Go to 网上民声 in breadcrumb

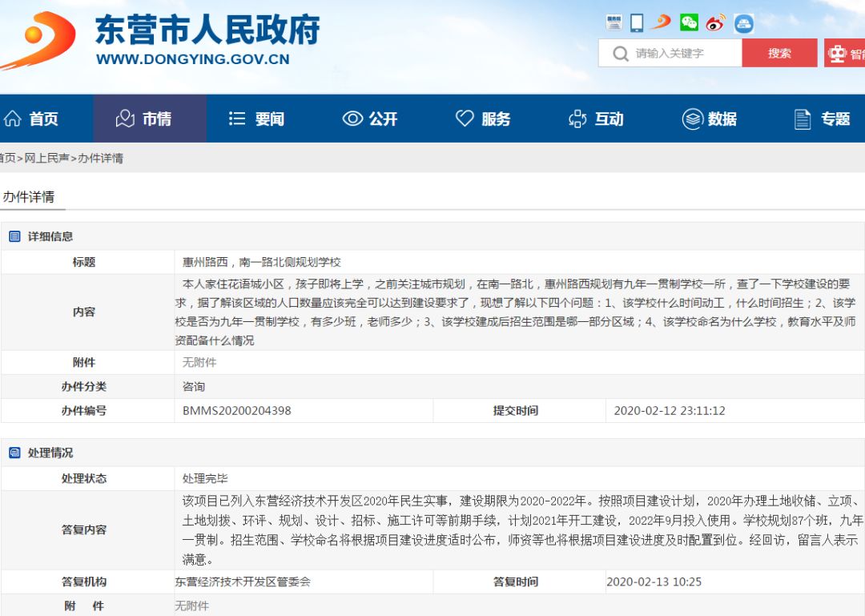pyautogui.click(x=46, y=159)
